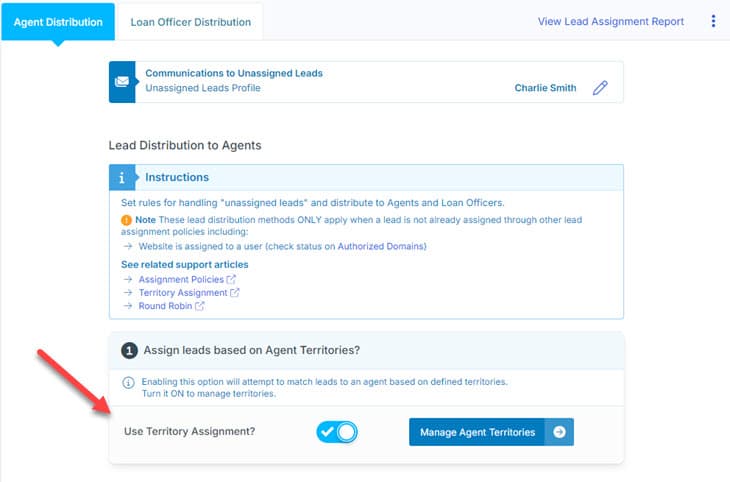The width and height of the screenshot is (730, 482).
Task: Toggle the Use Territory Assignment switch
Action: [337, 432]
